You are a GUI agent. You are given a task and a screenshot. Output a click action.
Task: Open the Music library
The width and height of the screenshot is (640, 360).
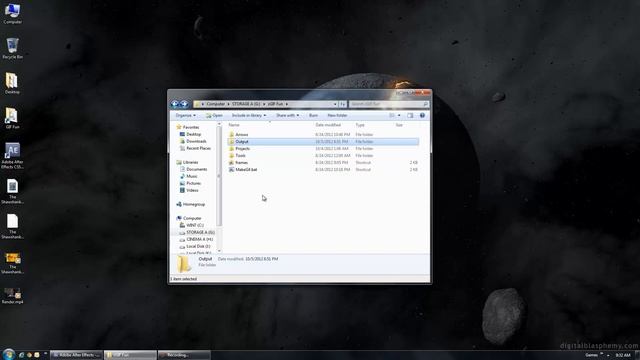pos(191,176)
